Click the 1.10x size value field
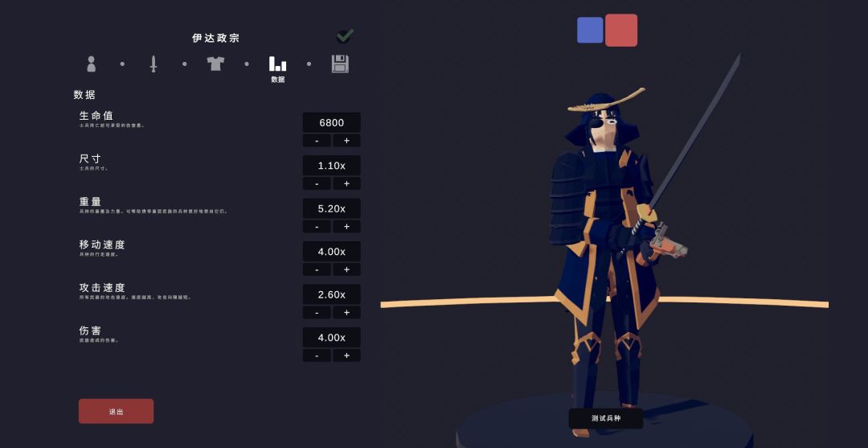The image size is (868, 448). (x=332, y=166)
